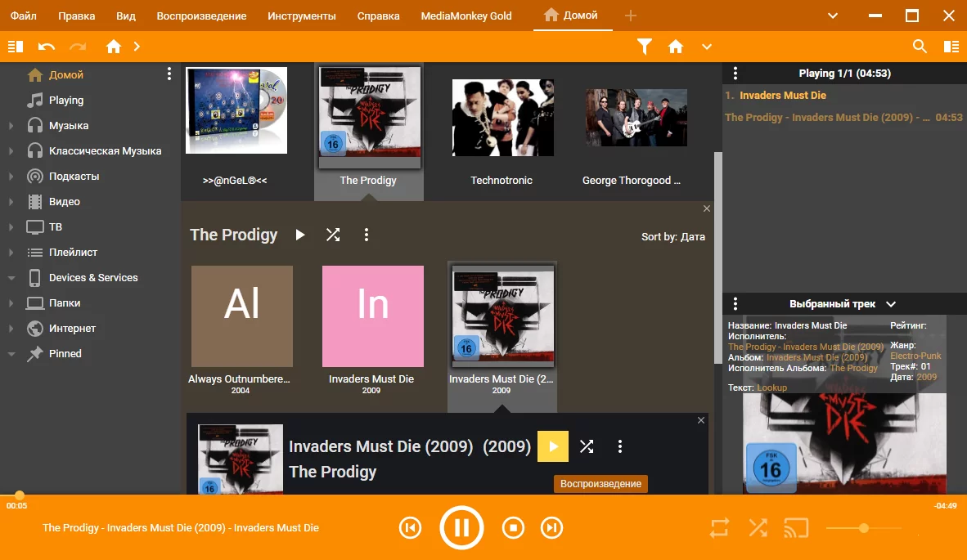Open the MediaMonkey Gold menu

pyautogui.click(x=466, y=16)
